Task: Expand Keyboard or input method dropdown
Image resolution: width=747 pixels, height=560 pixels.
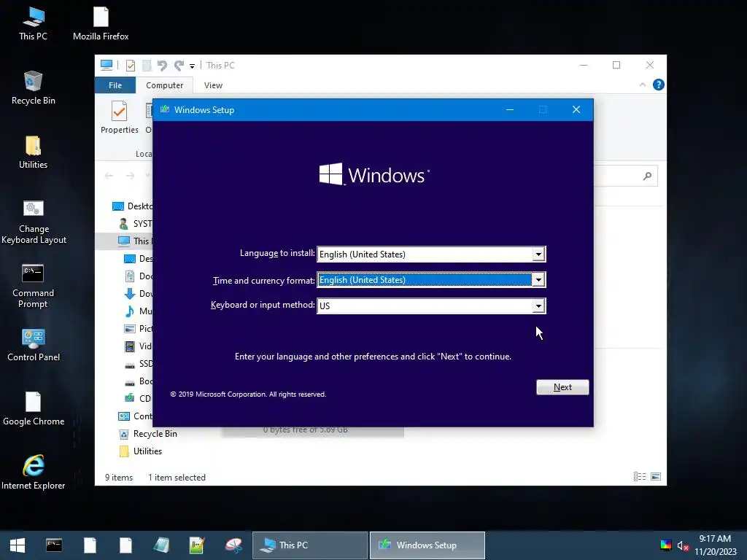Action: pyautogui.click(x=538, y=306)
